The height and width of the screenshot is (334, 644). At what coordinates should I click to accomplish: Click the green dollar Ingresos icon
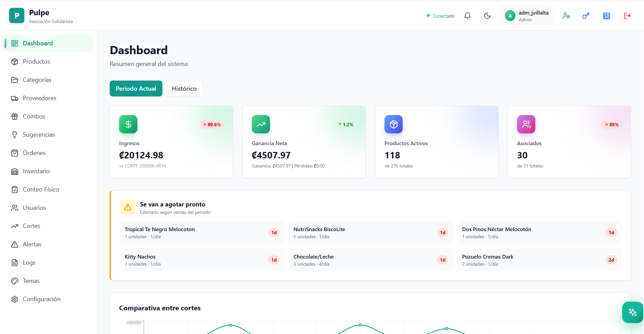coord(128,124)
